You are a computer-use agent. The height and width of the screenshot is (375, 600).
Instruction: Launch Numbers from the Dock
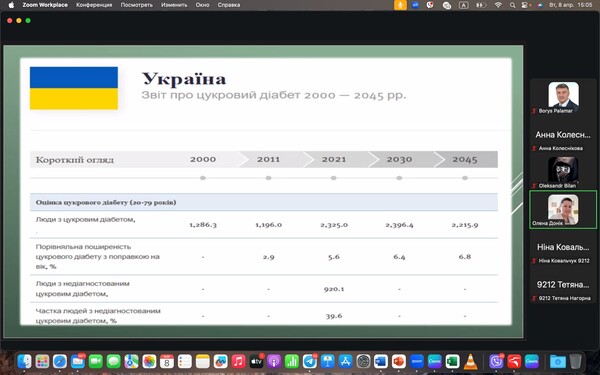(292, 361)
